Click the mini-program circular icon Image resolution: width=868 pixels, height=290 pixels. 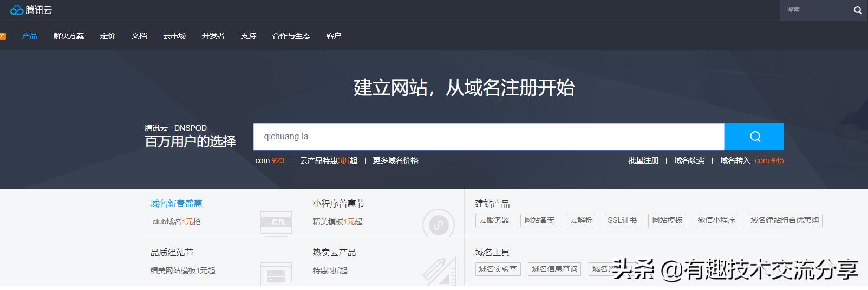point(439,222)
